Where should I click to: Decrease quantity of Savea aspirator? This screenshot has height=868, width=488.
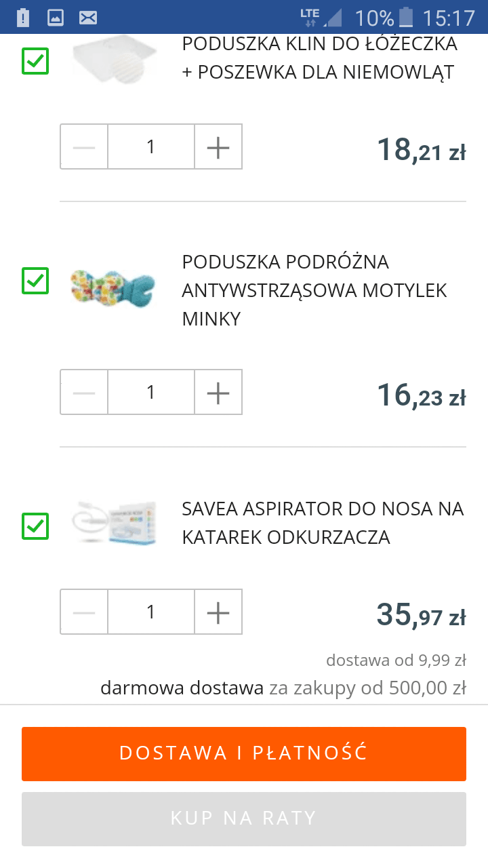(84, 612)
